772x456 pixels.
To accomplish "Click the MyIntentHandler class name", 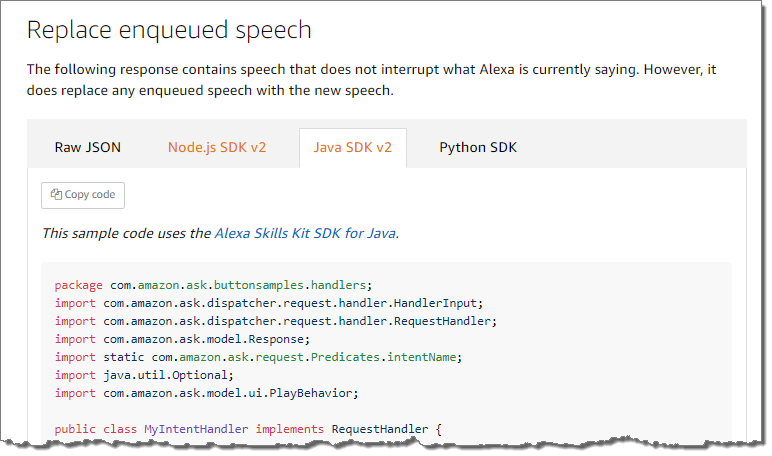I will click(x=196, y=429).
